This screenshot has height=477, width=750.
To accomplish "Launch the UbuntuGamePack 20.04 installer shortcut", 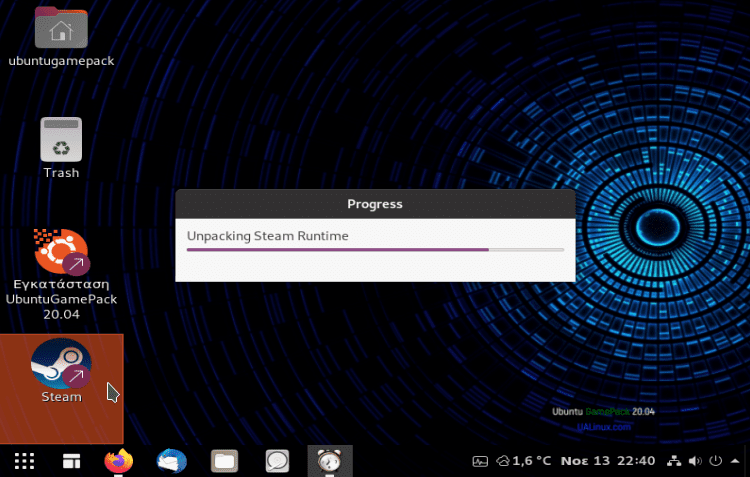I will 61,252.
